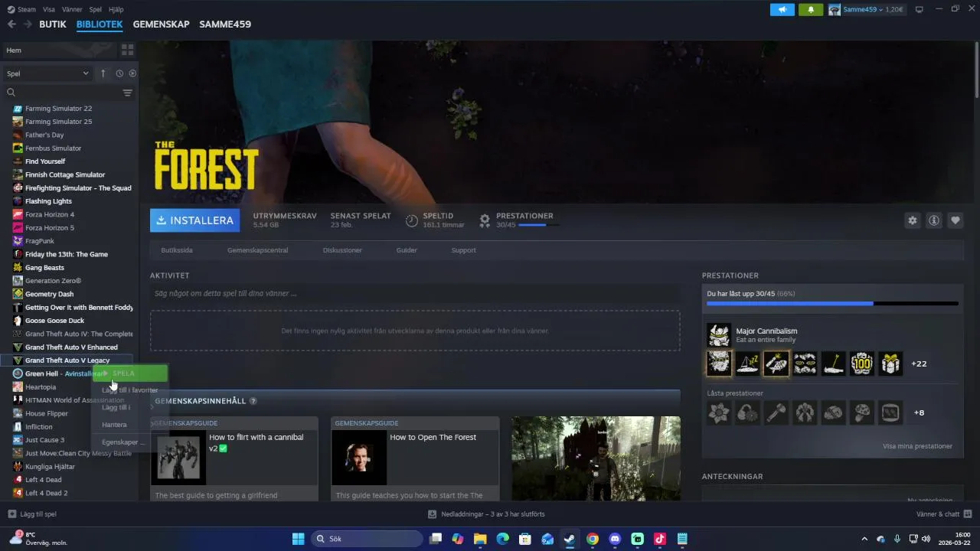Screen dimensions: 980x551
Task: Show recent games clock filter
Action: coord(119,73)
